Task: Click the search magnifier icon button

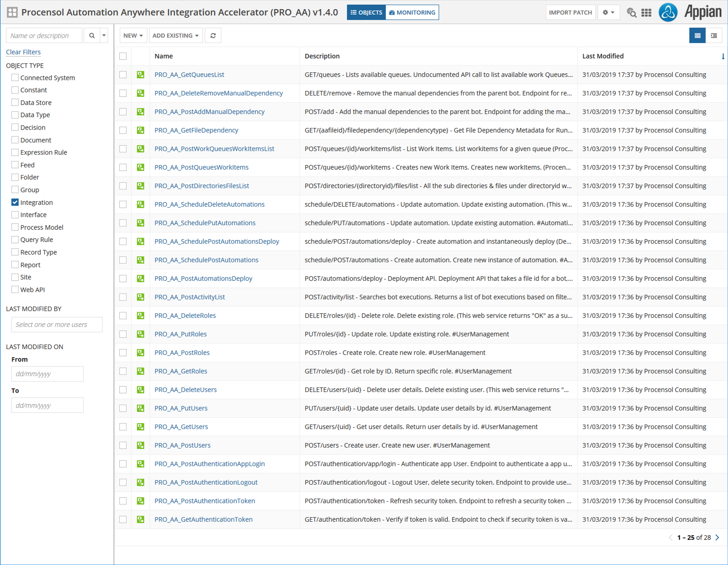Action: [x=92, y=35]
